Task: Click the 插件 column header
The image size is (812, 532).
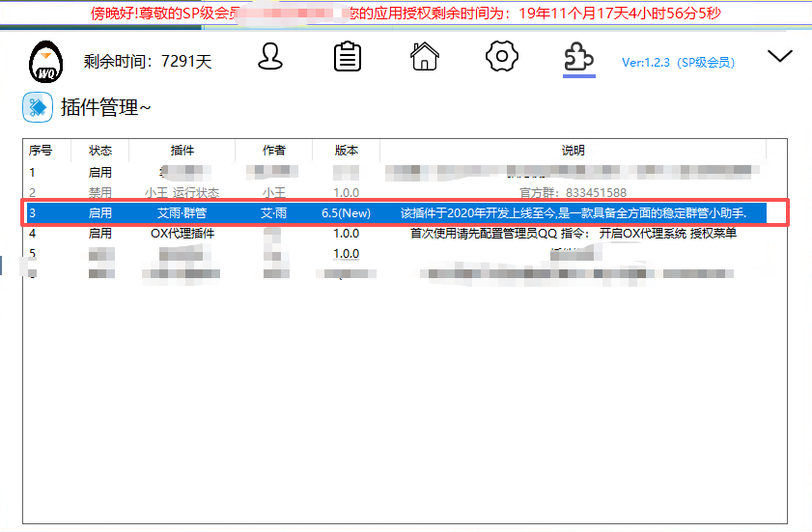Action: tap(182, 151)
